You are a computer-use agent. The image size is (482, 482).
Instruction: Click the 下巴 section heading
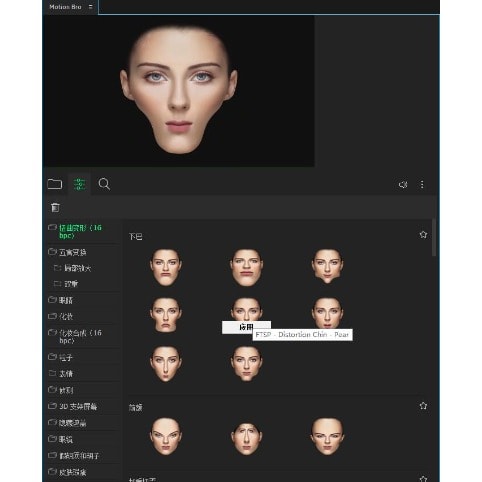click(136, 237)
